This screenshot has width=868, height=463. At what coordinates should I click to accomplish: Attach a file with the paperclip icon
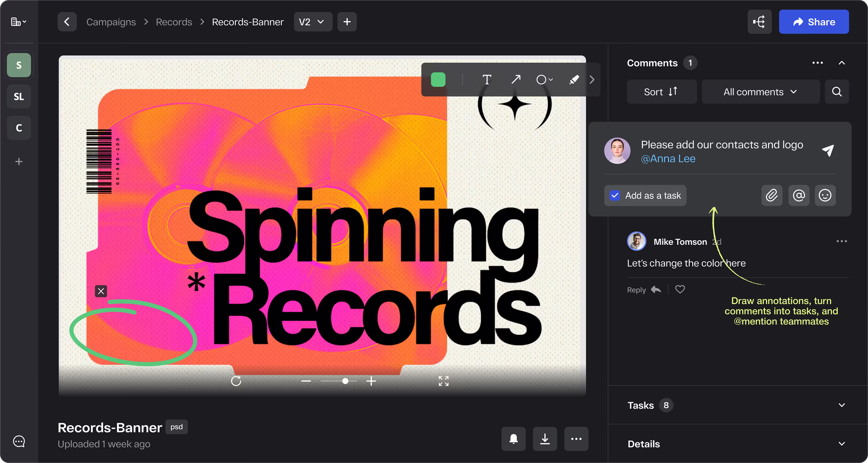(x=772, y=195)
